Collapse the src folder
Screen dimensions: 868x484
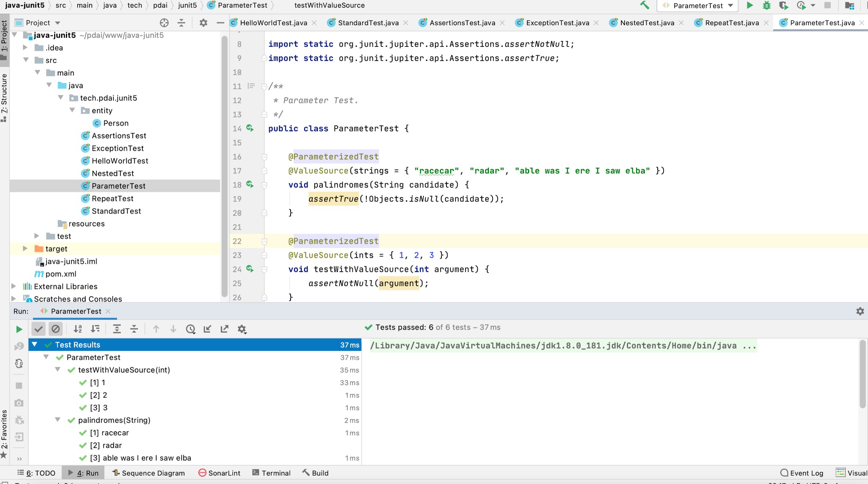coord(26,60)
